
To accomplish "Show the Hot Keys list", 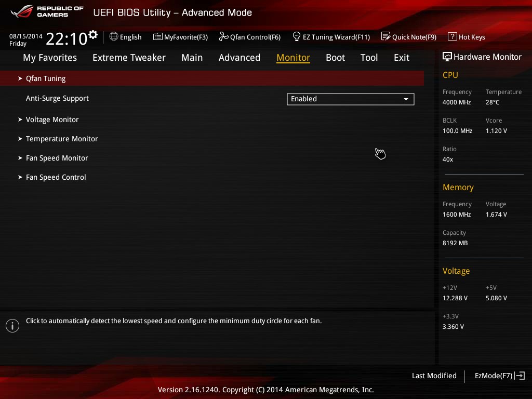I will [467, 37].
